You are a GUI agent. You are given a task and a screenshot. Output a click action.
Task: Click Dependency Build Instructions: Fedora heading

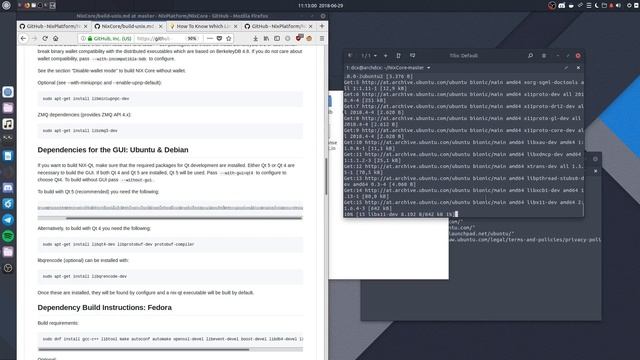104,307
